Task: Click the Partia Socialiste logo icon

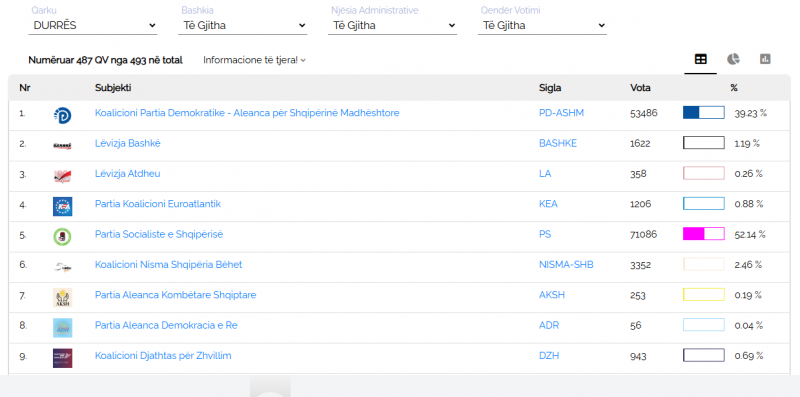Action: [62, 237]
